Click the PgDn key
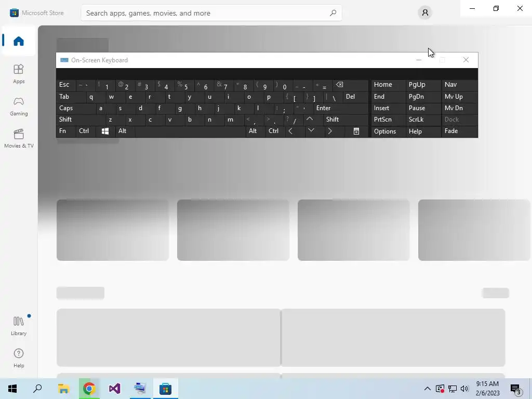The image size is (532, 399). click(423, 97)
